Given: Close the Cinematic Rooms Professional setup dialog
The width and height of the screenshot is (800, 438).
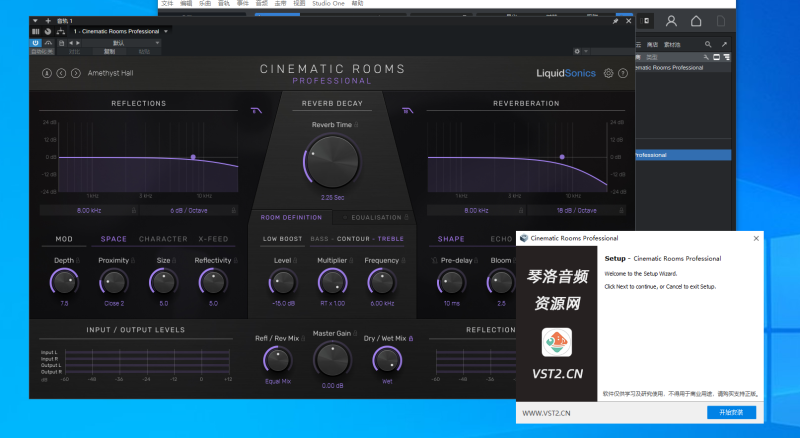Looking at the screenshot, I should [x=756, y=238].
